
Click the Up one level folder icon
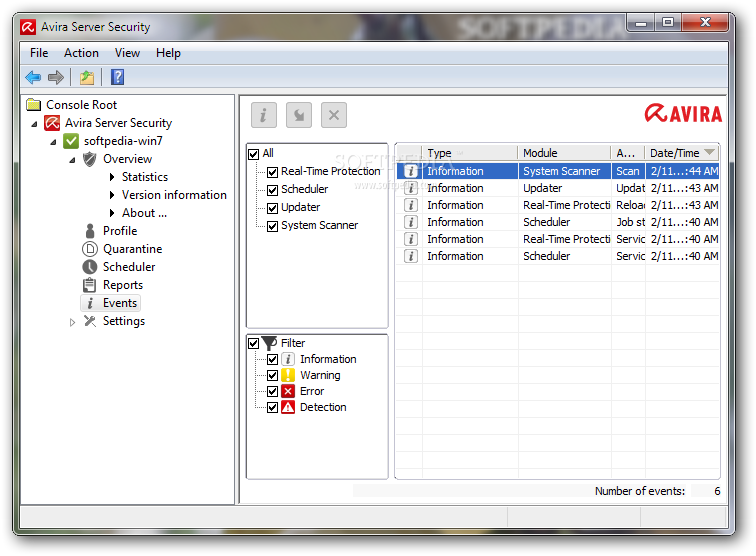point(87,77)
